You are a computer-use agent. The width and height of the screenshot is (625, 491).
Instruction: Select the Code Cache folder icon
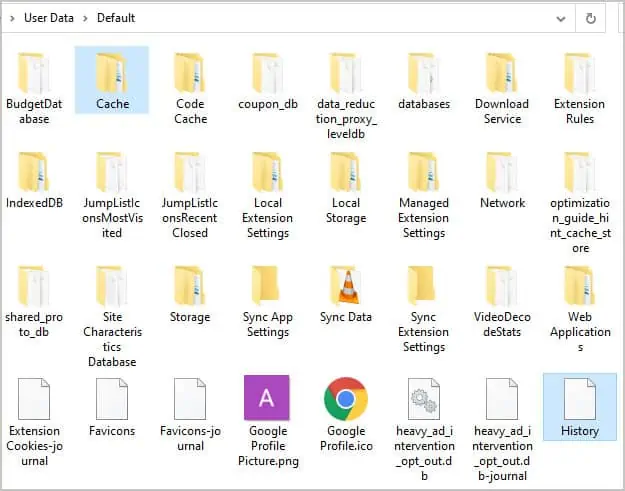click(190, 73)
